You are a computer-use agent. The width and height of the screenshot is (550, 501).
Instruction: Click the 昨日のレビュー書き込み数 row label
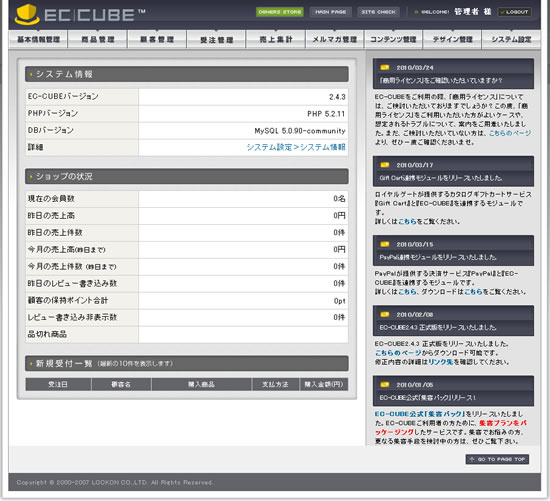point(72,283)
